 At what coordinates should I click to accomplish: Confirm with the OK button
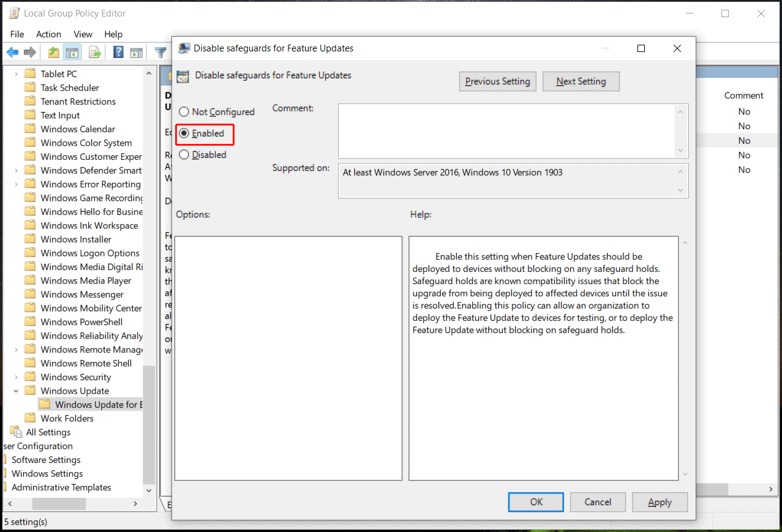pos(536,502)
